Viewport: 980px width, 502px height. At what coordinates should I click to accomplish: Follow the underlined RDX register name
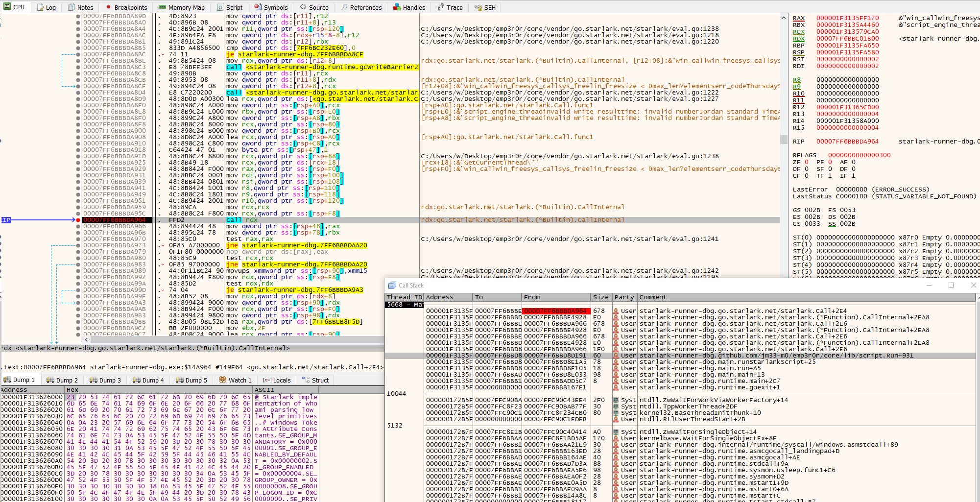[x=799, y=39]
